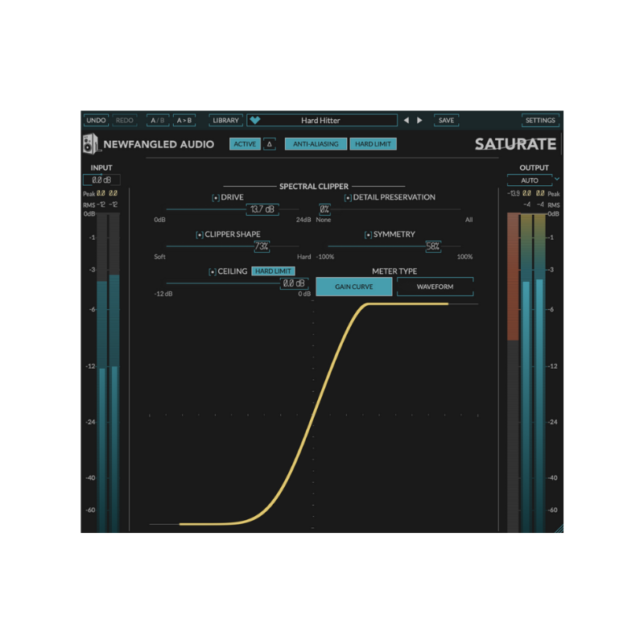644x644 pixels.
Task: Toggle the Drive power dot icon
Action: pyautogui.click(x=215, y=196)
